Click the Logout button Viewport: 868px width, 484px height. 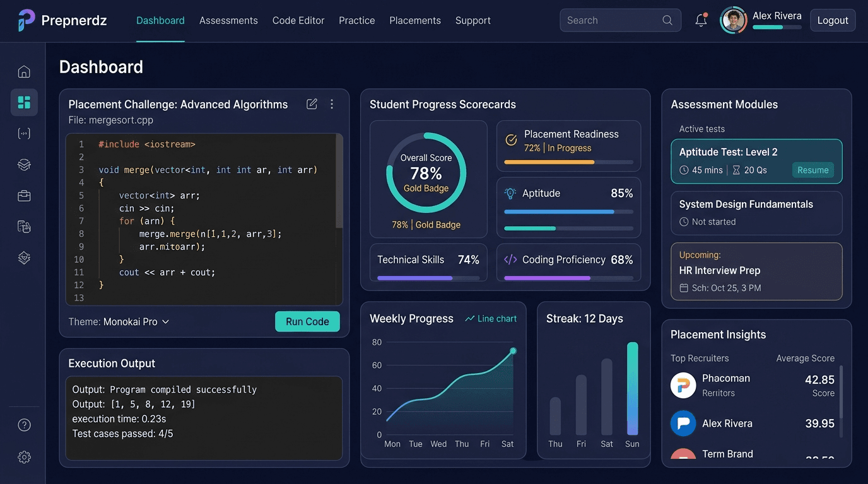pyautogui.click(x=833, y=20)
